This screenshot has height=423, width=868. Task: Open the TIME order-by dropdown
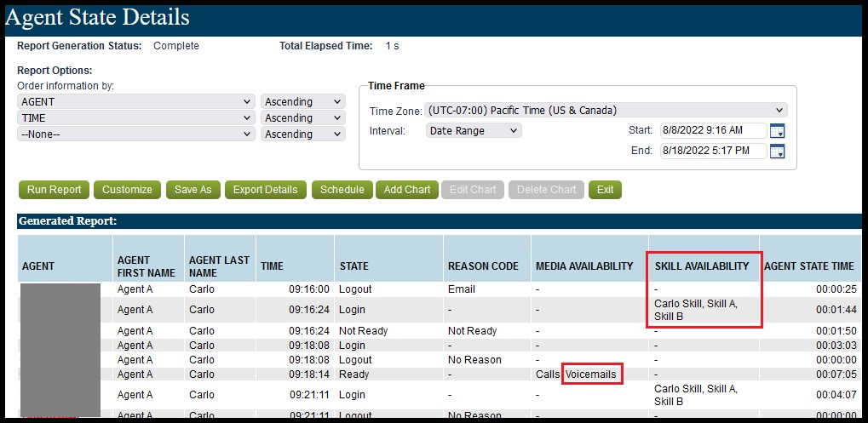click(136, 117)
